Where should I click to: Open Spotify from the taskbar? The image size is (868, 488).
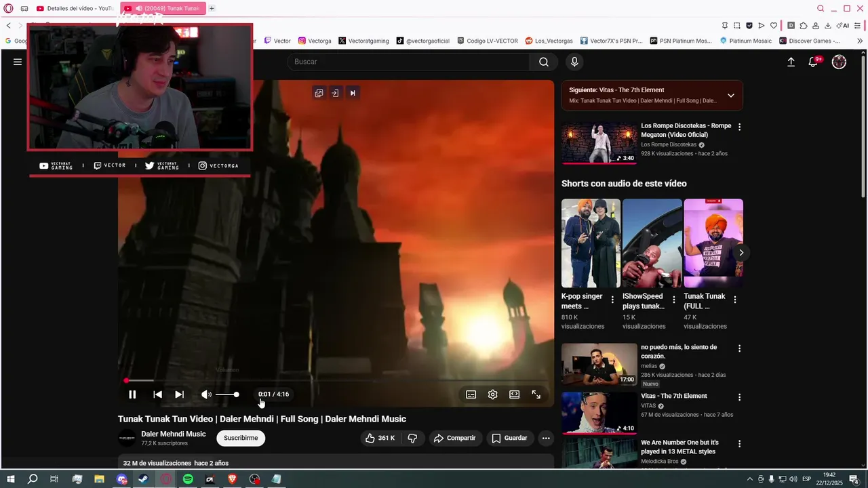(188, 479)
